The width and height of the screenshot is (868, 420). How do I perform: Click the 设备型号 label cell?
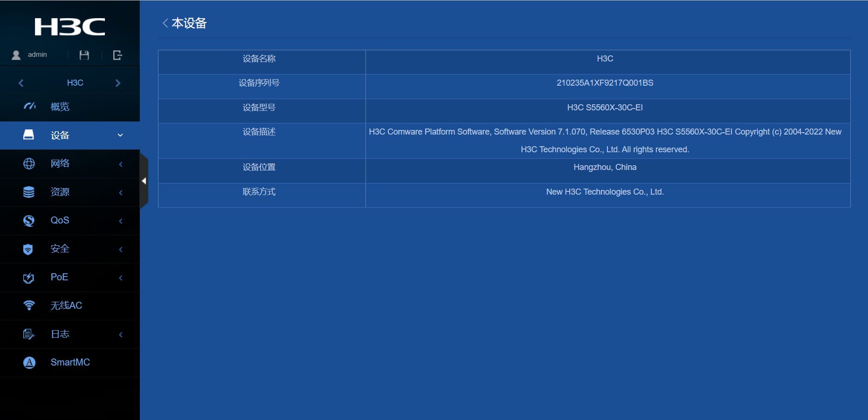point(262,111)
